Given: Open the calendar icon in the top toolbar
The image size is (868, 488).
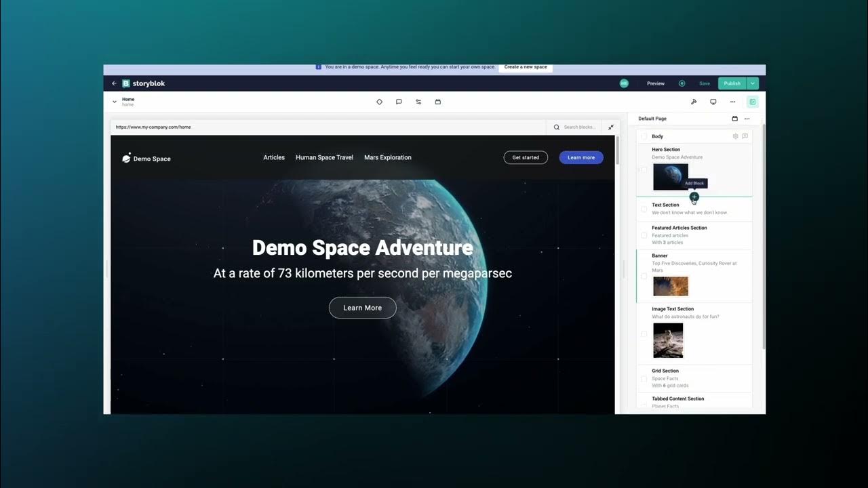Looking at the screenshot, I should [438, 102].
